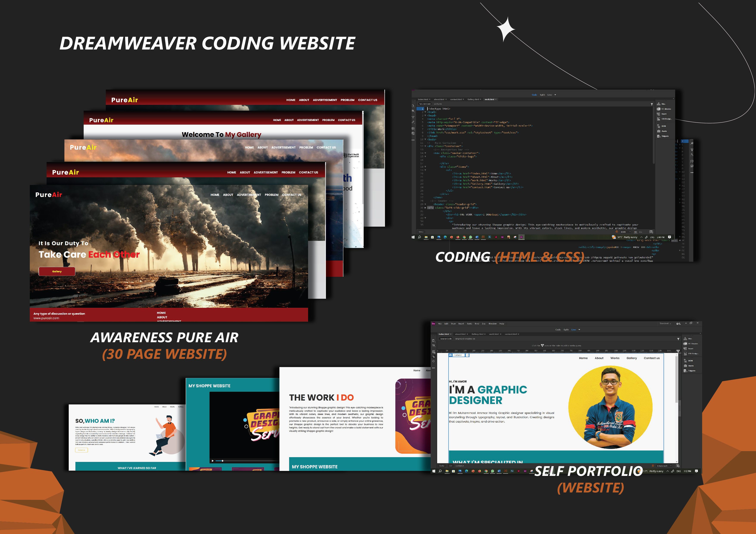Viewport: 756px width, 534px height.
Task: Open Chrome from the taskbar below the code editor
Action: (x=464, y=237)
